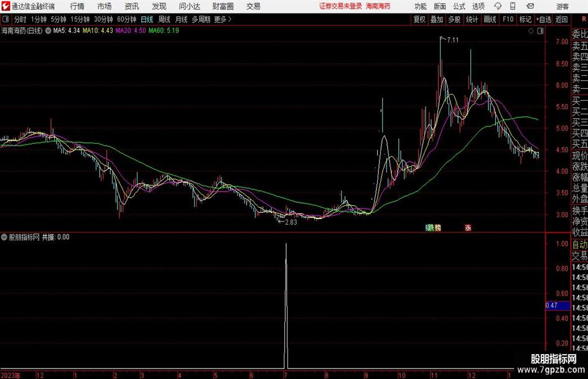
Task: Click the 复权 toolbar button
Action: click(x=419, y=19)
